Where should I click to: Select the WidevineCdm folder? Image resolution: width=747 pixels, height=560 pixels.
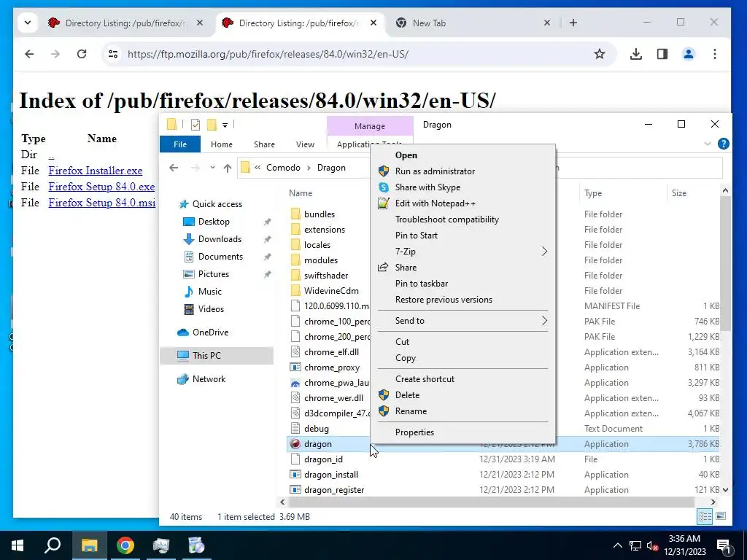click(331, 291)
